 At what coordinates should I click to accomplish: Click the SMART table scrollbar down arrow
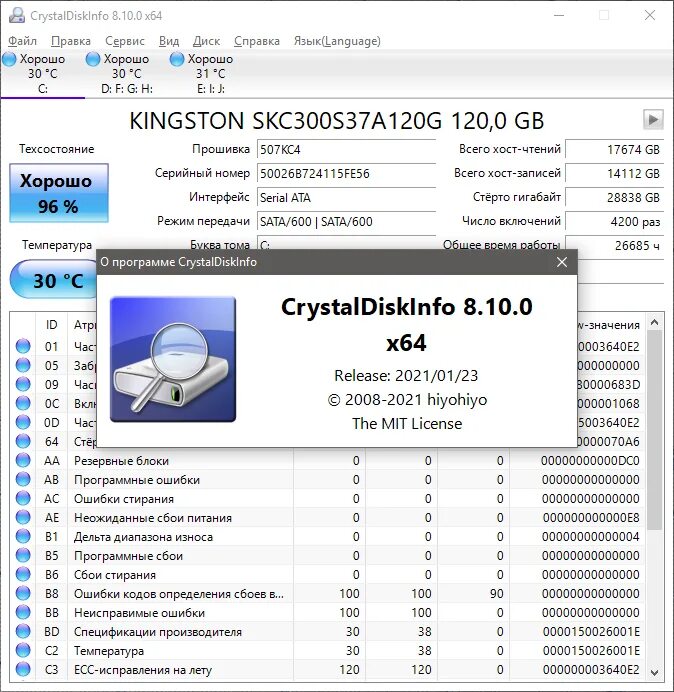pos(655,672)
